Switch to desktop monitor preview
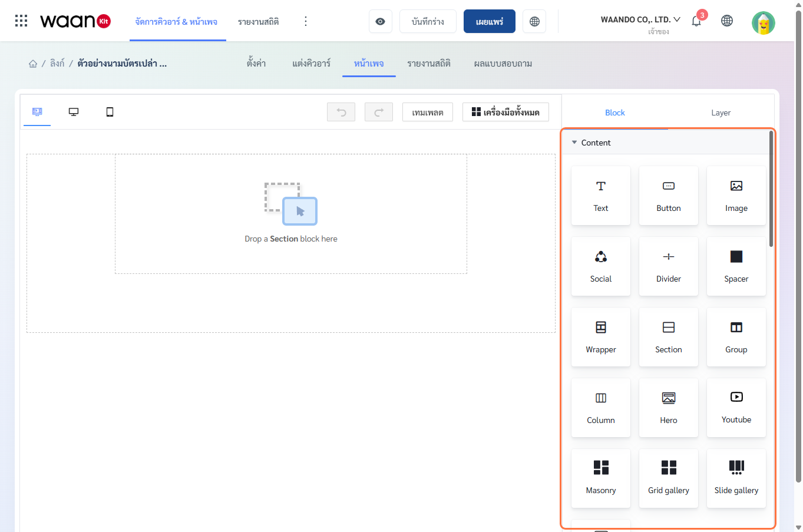Screen dimensions: 803x532 pyautogui.click(x=74, y=112)
